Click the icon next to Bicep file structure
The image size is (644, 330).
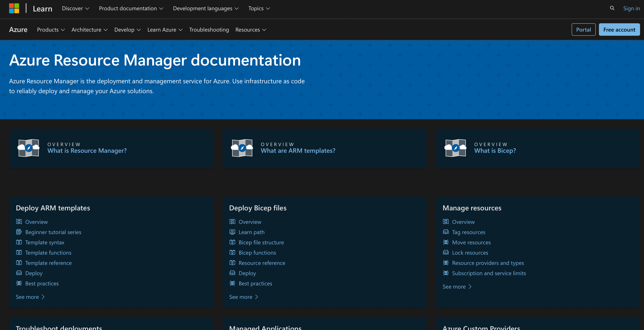232,242
